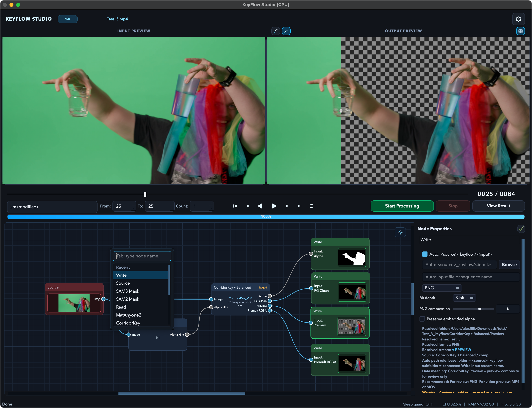Click Write Alpha node input port
The height and width of the screenshot is (408, 532).
[311, 254]
